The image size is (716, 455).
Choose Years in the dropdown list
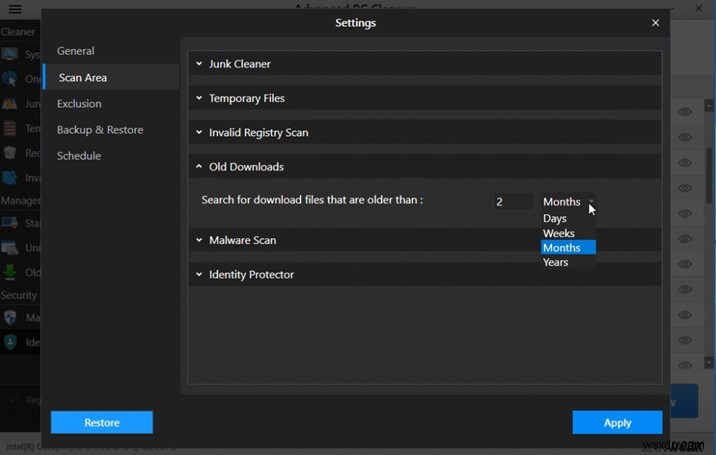click(556, 262)
